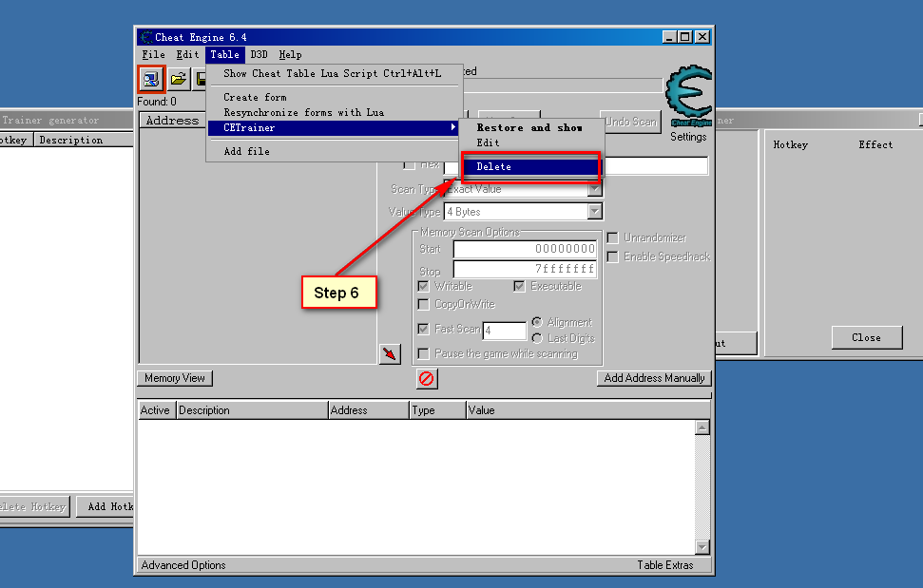Click Add Hotkey in Trainer generator window
This screenshot has width=923, height=588.
106,506
